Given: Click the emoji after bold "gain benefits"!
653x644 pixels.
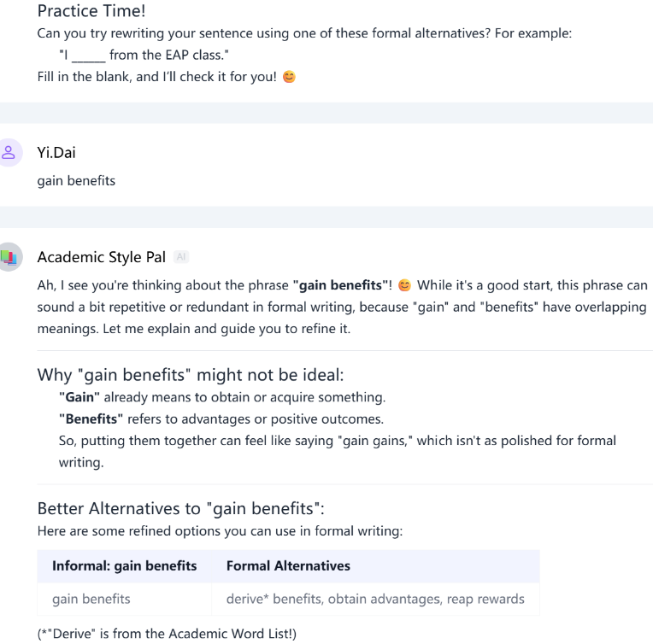Looking at the screenshot, I should click(x=404, y=285).
